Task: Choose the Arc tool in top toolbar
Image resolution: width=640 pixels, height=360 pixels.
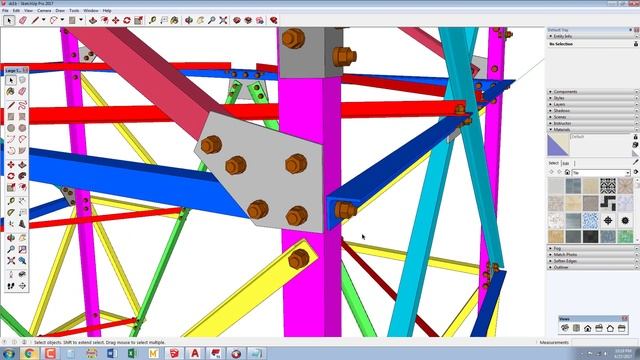Action: 53,20
